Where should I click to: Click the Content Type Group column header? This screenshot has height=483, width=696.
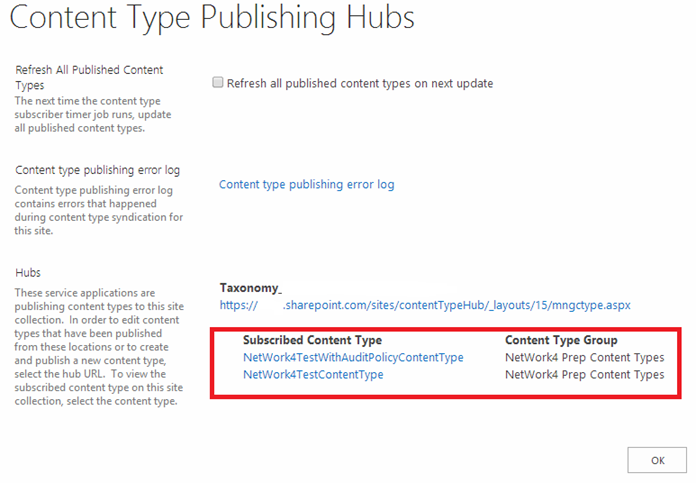561,340
